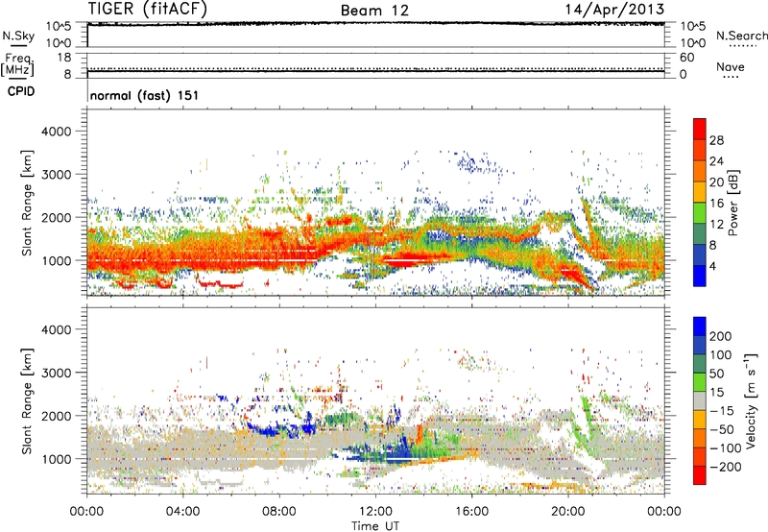This screenshot has width=768, height=532.
Task: Click the 'N.Sky' legend label
Action: [18, 36]
